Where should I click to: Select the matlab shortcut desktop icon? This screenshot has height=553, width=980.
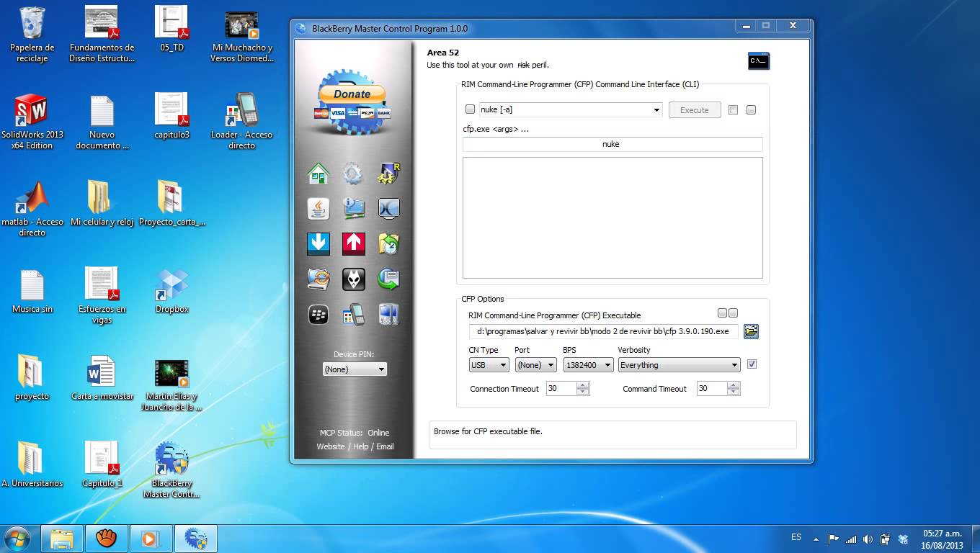[32, 209]
